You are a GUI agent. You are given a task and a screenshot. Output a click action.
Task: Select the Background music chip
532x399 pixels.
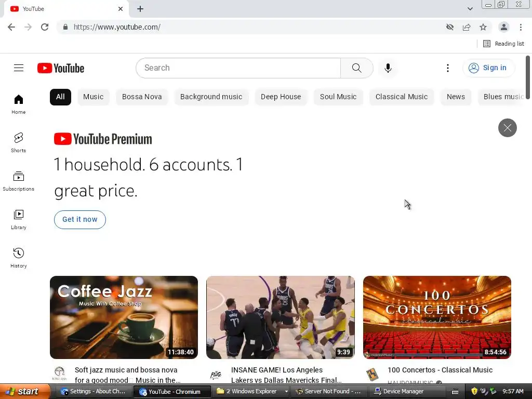coord(211,97)
